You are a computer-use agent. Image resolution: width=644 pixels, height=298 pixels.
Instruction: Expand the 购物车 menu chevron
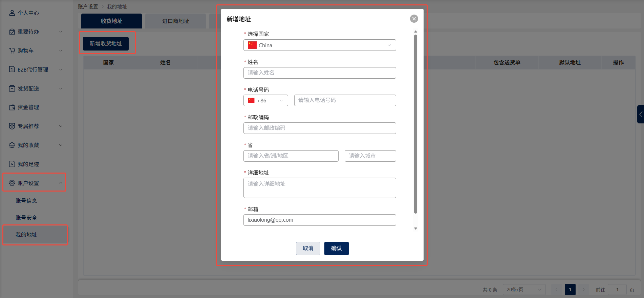(x=61, y=51)
